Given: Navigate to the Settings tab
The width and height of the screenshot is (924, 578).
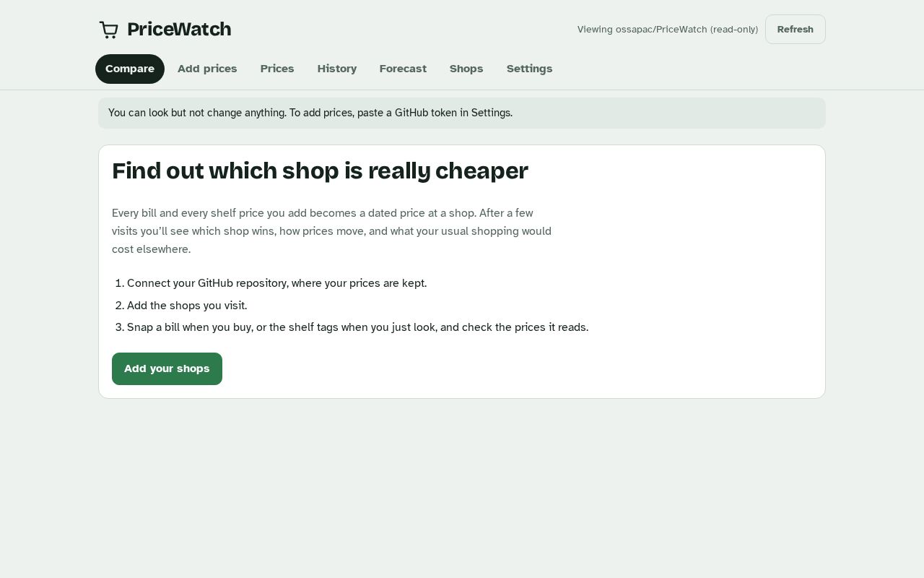Looking at the screenshot, I should coord(529,69).
